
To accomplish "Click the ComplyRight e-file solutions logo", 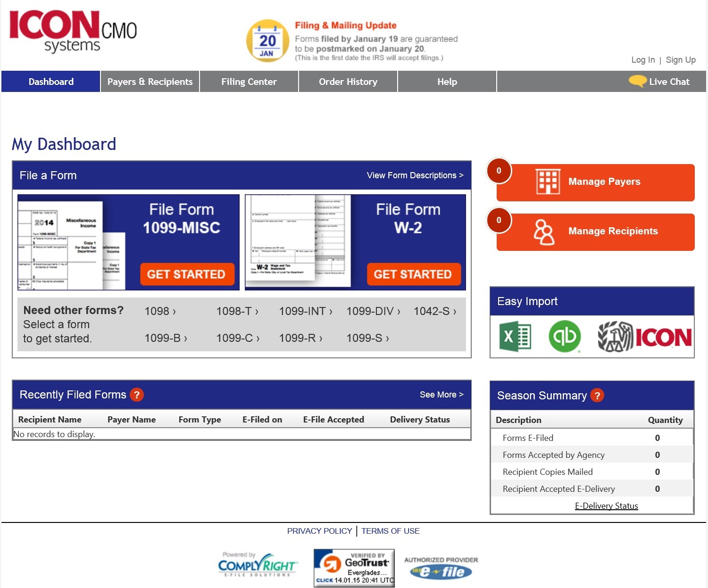I will (x=257, y=564).
